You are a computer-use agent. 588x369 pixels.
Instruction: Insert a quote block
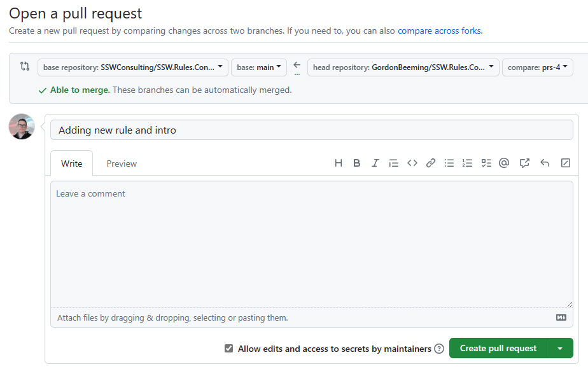(394, 164)
